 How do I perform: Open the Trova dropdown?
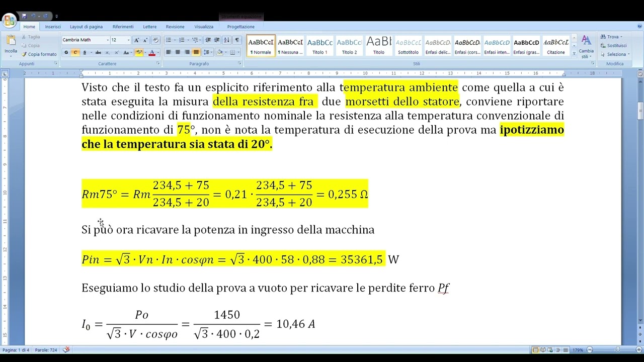(x=611, y=37)
